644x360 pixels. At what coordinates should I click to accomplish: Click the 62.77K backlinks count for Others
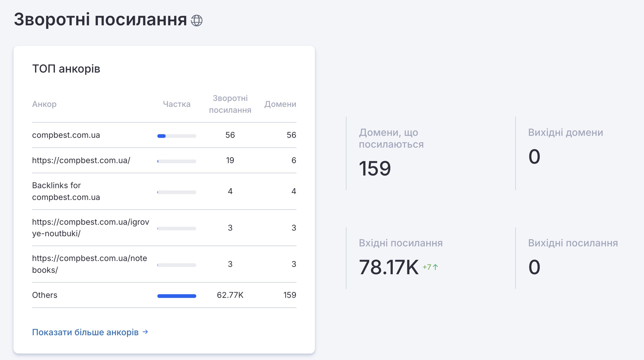coord(230,295)
